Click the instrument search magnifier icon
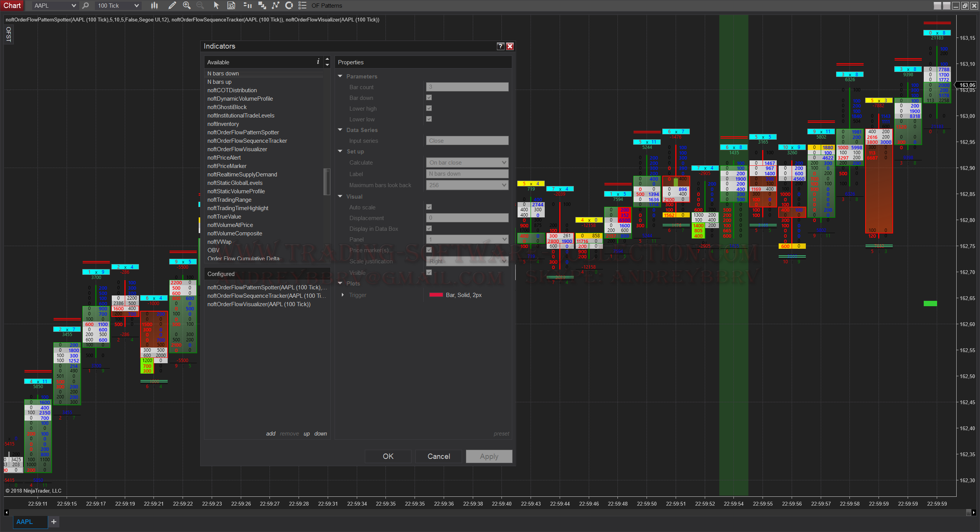 pos(86,5)
